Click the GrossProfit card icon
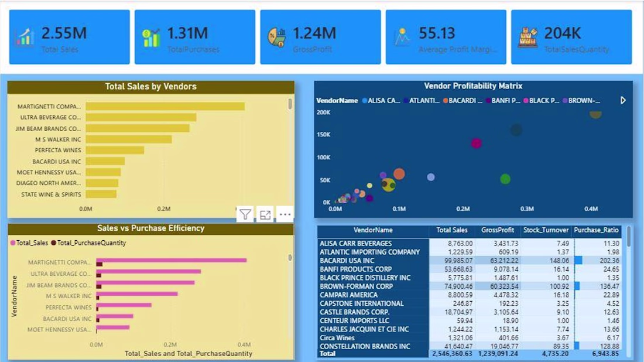The height and width of the screenshot is (362, 644). 277,37
